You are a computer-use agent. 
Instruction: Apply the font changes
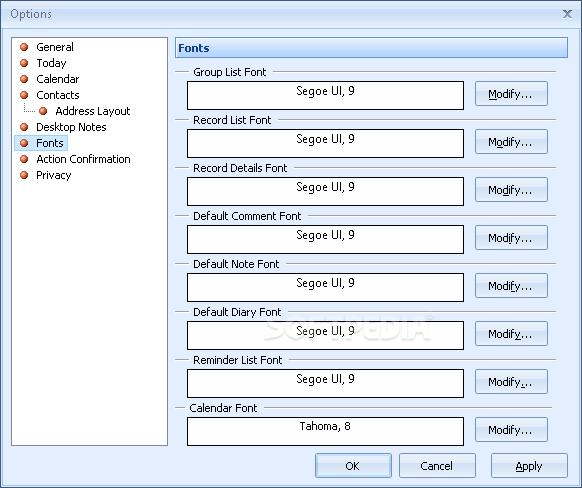[x=529, y=466]
